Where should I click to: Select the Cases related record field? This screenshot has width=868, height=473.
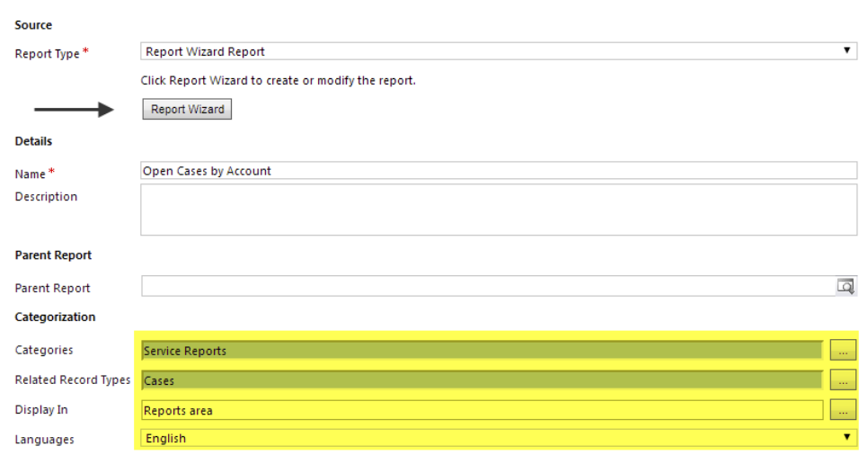tap(483, 380)
